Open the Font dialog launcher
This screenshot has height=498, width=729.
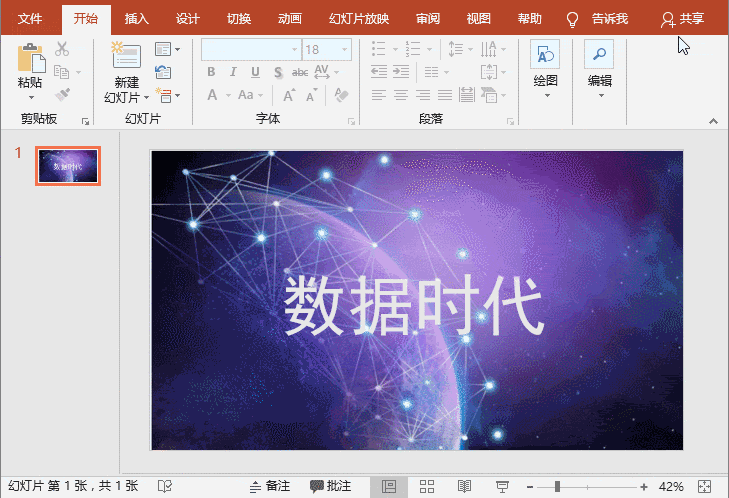351,121
